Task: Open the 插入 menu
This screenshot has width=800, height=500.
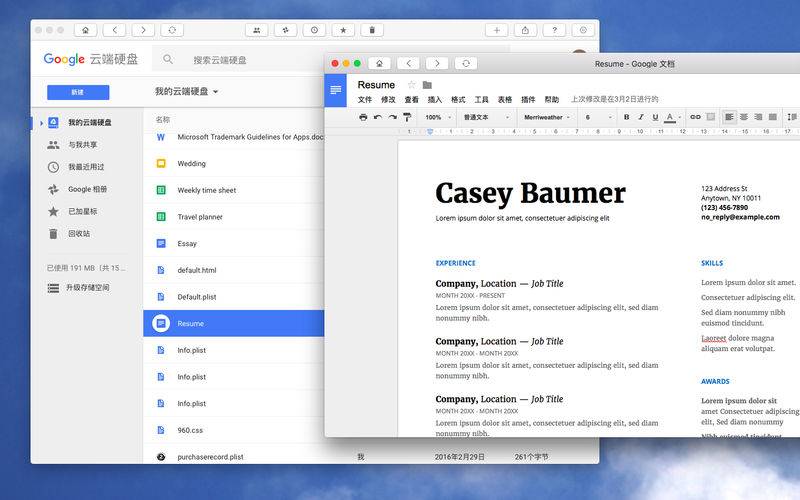Action: (434, 99)
